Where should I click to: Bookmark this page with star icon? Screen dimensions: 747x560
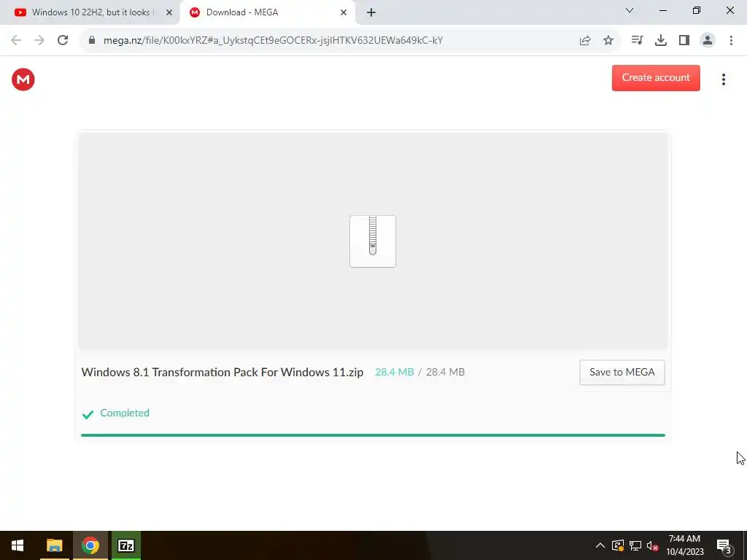tap(608, 41)
